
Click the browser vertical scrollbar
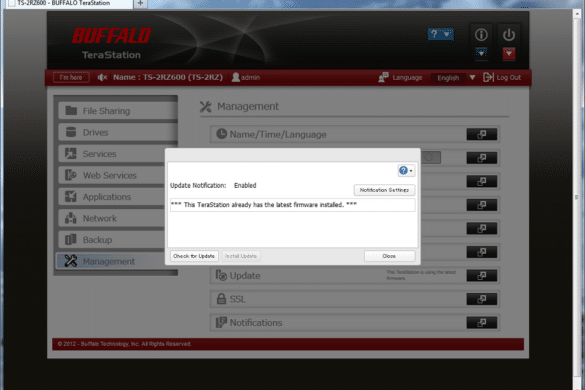[578, 198]
